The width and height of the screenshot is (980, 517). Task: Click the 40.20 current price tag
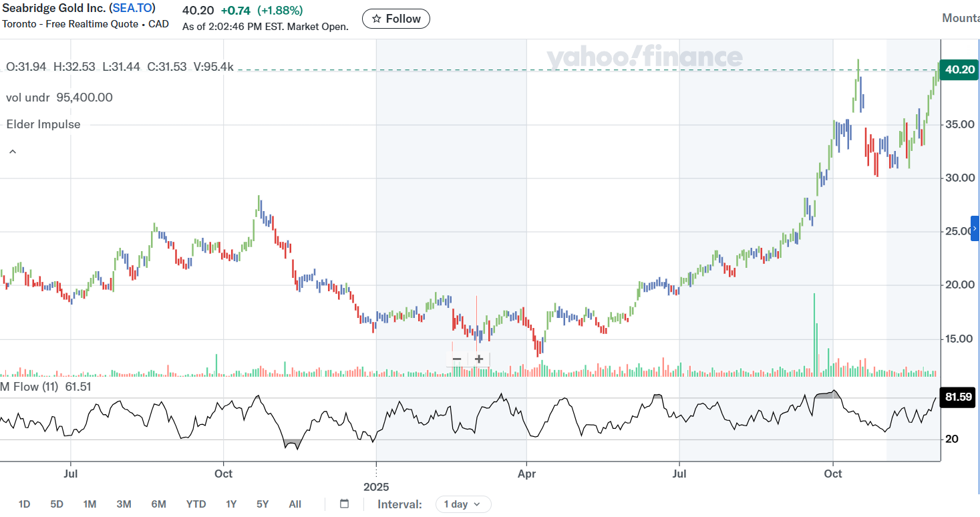point(958,69)
